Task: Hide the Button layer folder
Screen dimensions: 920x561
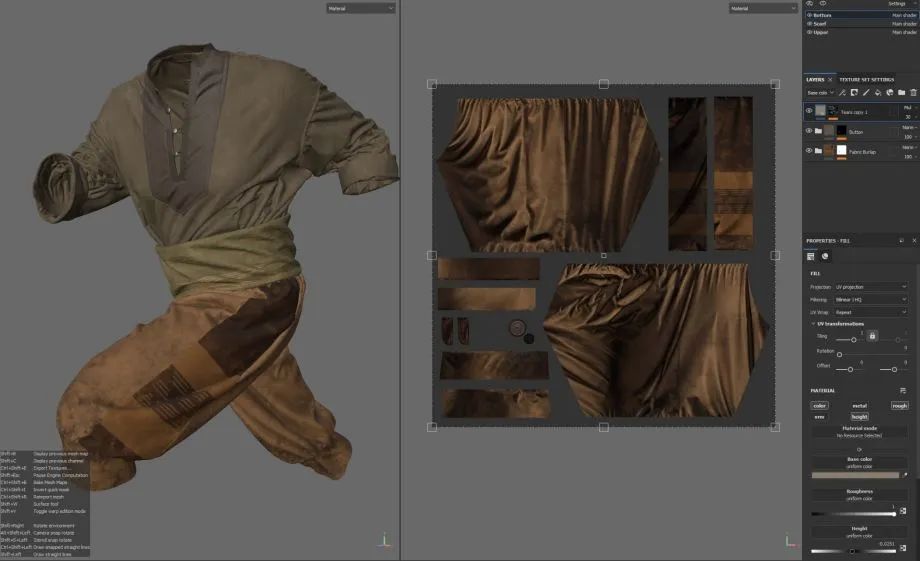Action: click(809, 131)
